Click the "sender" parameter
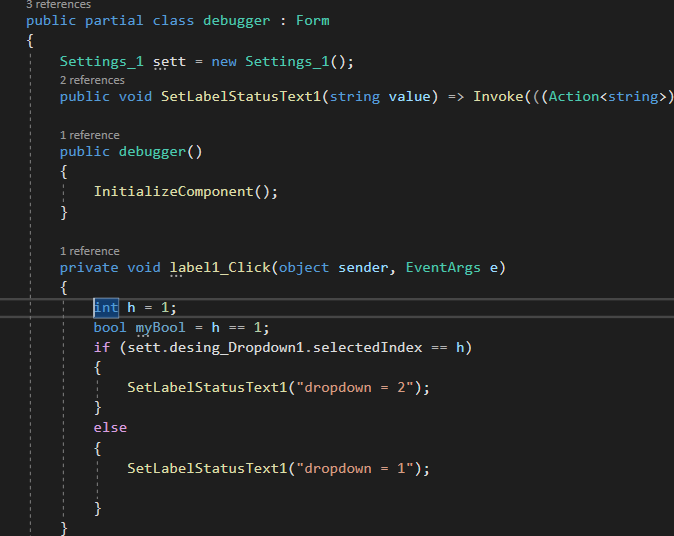674x536 pixels. point(363,267)
